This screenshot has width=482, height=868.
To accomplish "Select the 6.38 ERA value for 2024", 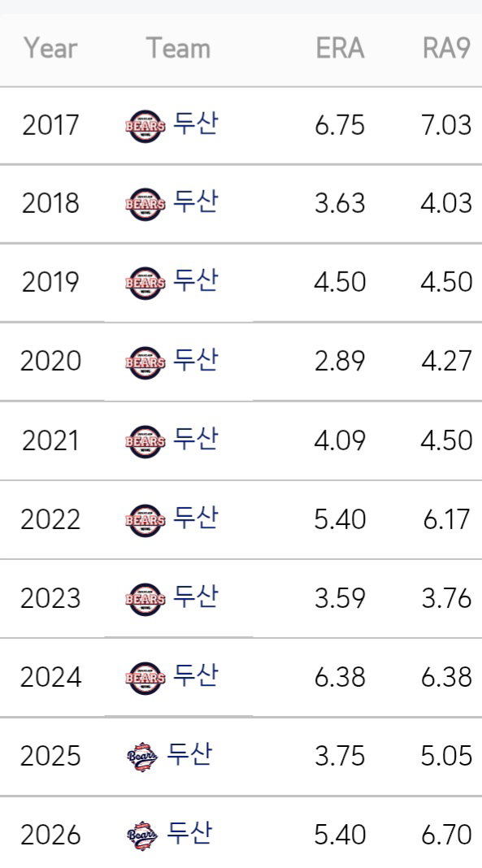I will (x=340, y=678).
